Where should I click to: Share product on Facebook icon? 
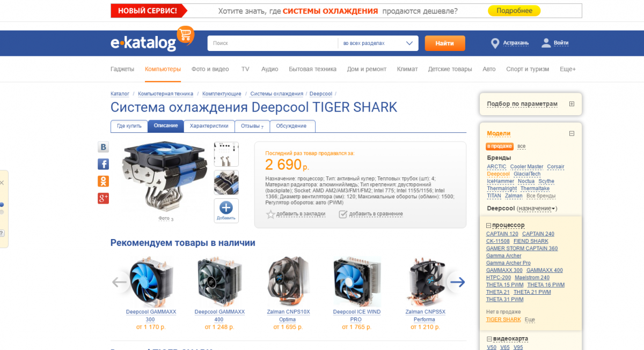coord(103,164)
